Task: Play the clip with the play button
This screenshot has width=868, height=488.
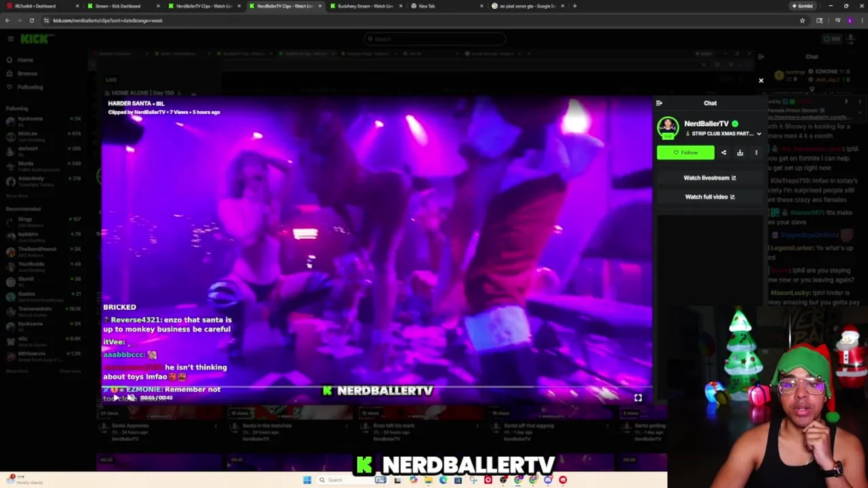Action: [x=117, y=398]
